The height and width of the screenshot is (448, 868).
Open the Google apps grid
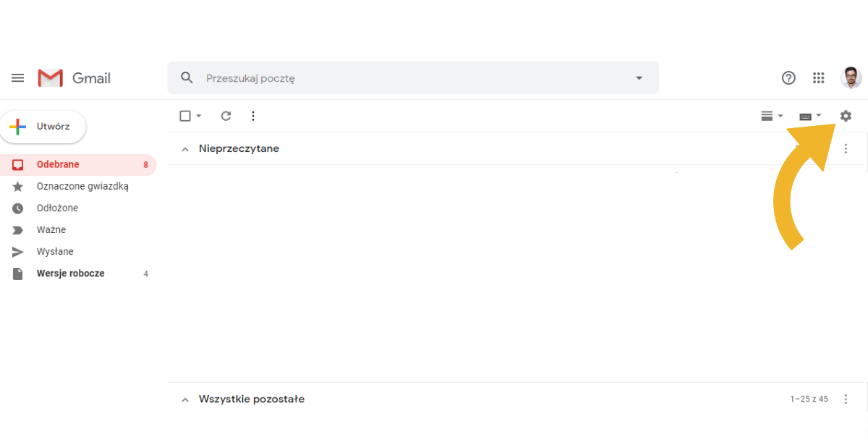pos(819,78)
